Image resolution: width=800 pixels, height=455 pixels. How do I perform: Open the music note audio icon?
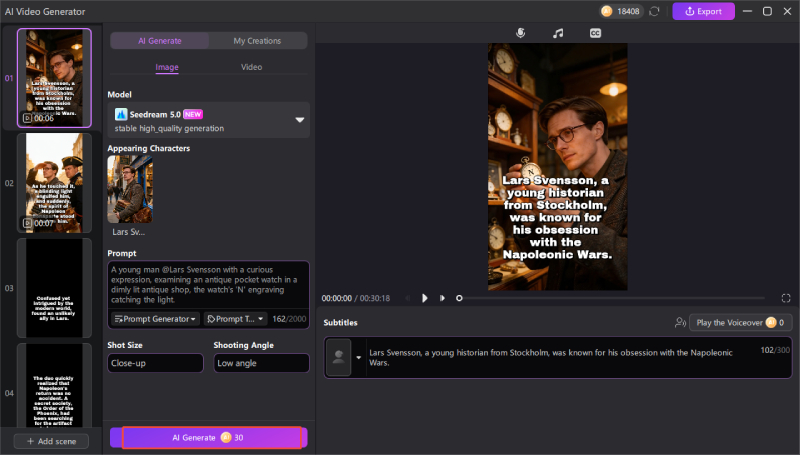tap(558, 33)
